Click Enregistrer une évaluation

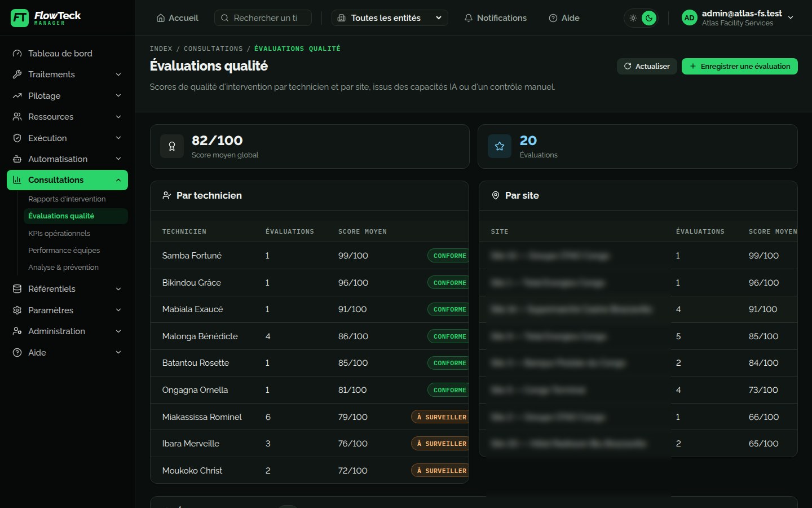click(739, 66)
